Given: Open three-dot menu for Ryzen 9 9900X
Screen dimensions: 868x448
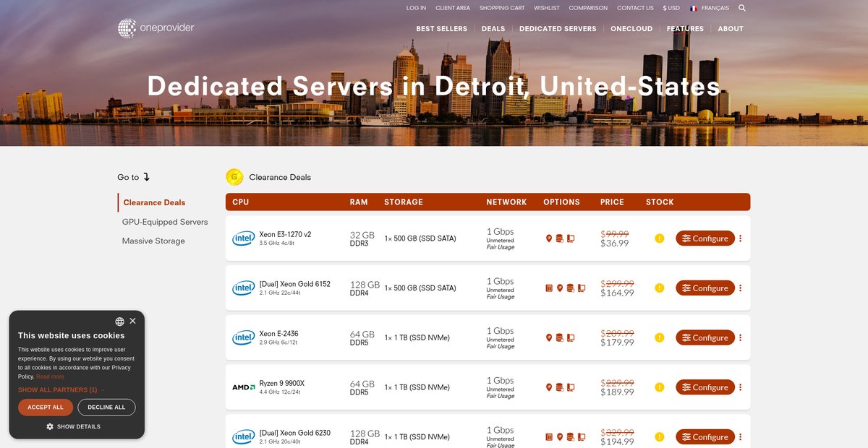Looking at the screenshot, I should pyautogui.click(x=741, y=387).
